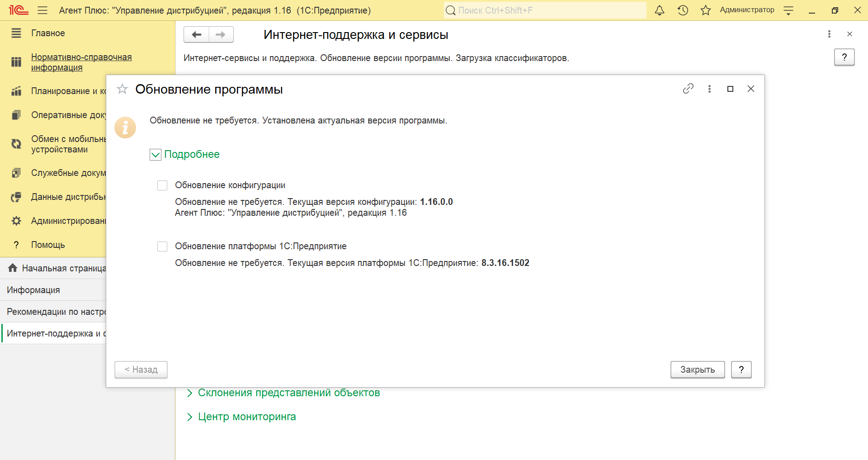Open help button on Интернет-поддержка page

point(844,57)
